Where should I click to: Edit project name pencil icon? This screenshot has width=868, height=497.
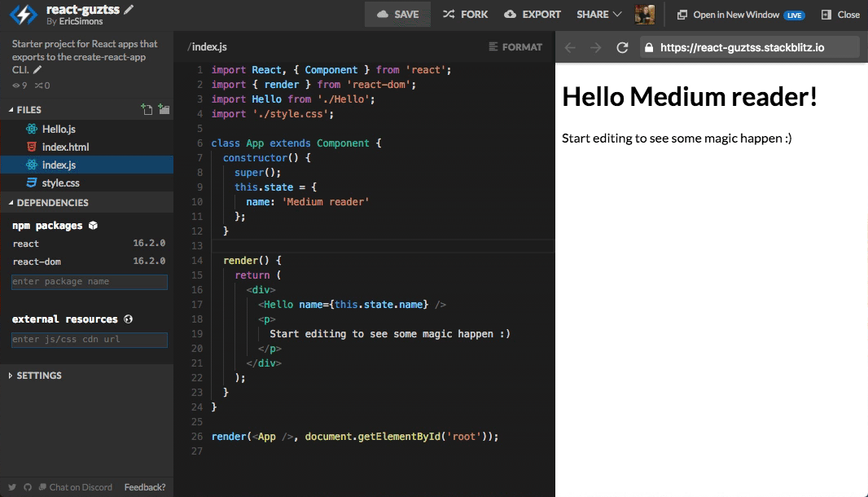(129, 10)
